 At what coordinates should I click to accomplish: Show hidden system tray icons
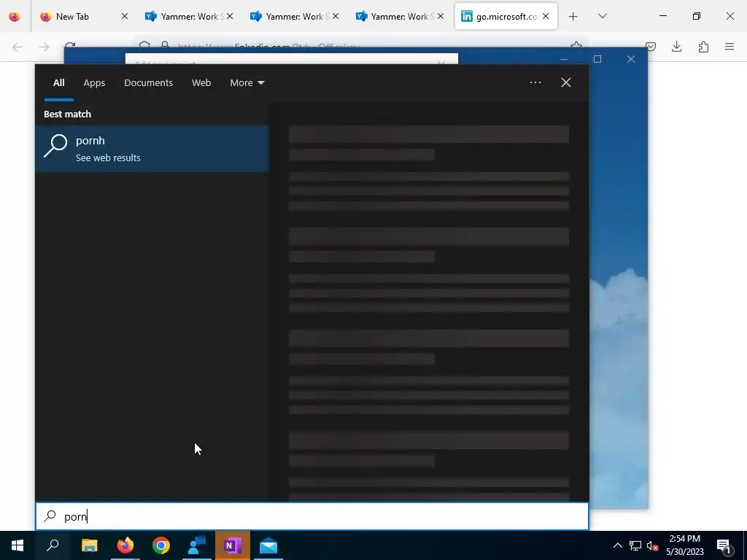[617, 545]
